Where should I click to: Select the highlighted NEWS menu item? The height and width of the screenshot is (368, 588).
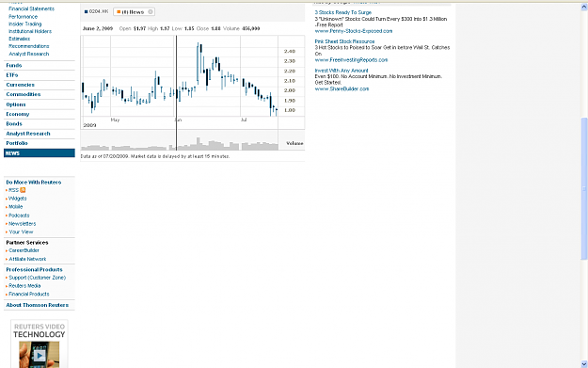coord(40,153)
